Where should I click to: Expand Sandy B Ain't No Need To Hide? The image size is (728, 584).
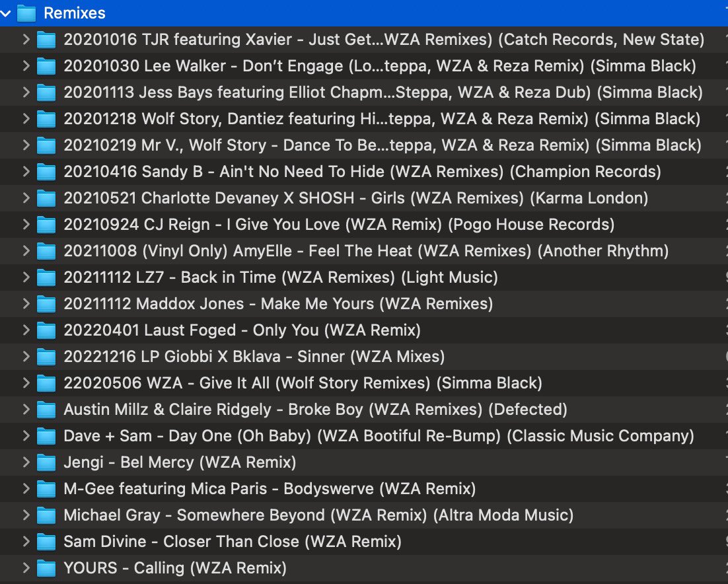(x=26, y=172)
